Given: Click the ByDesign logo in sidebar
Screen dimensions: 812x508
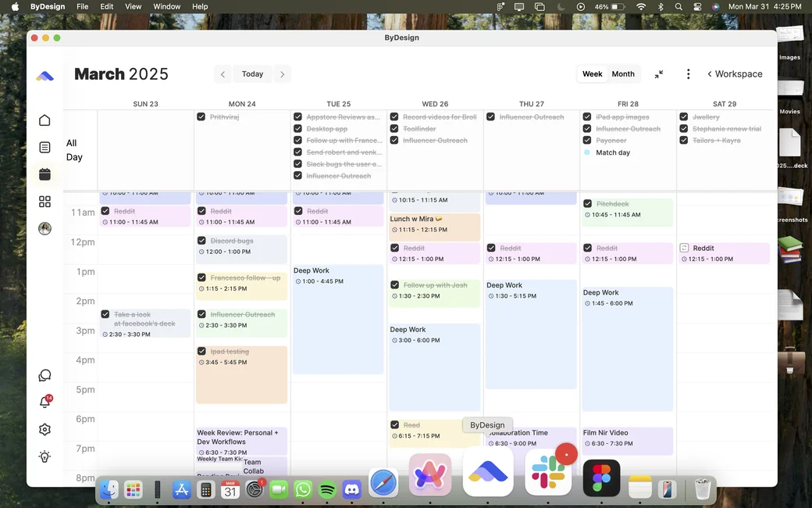Looking at the screenshot, I should [45, 77].
